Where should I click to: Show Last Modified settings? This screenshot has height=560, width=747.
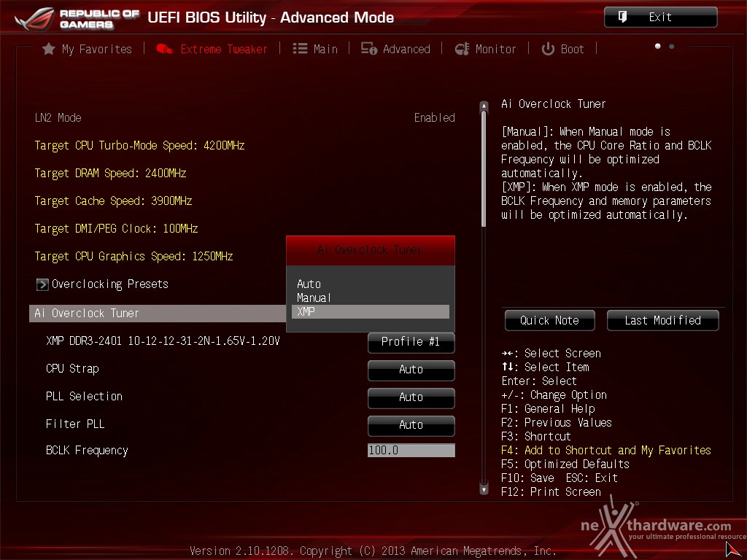click(662, 321)
